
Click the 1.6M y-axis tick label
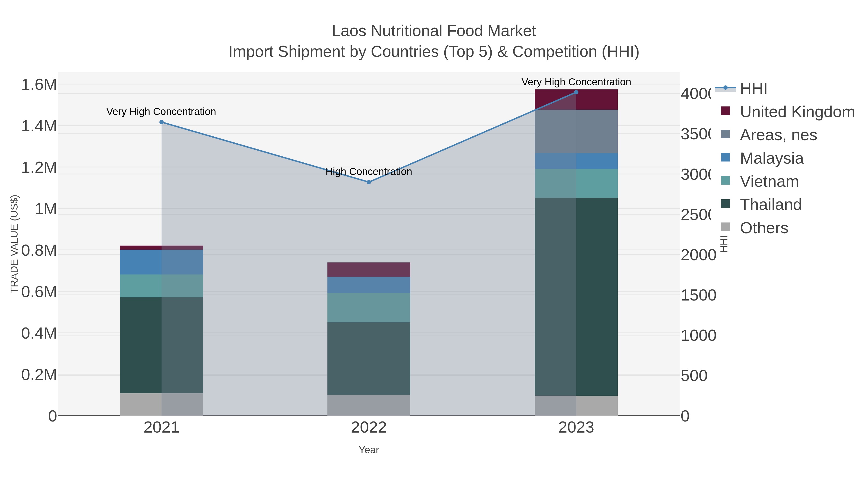point(39,85)
